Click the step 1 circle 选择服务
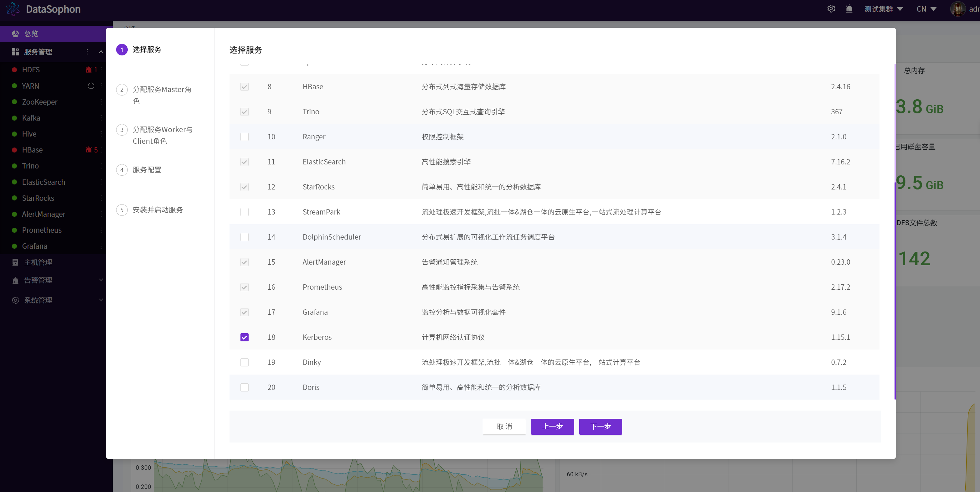 122,49
